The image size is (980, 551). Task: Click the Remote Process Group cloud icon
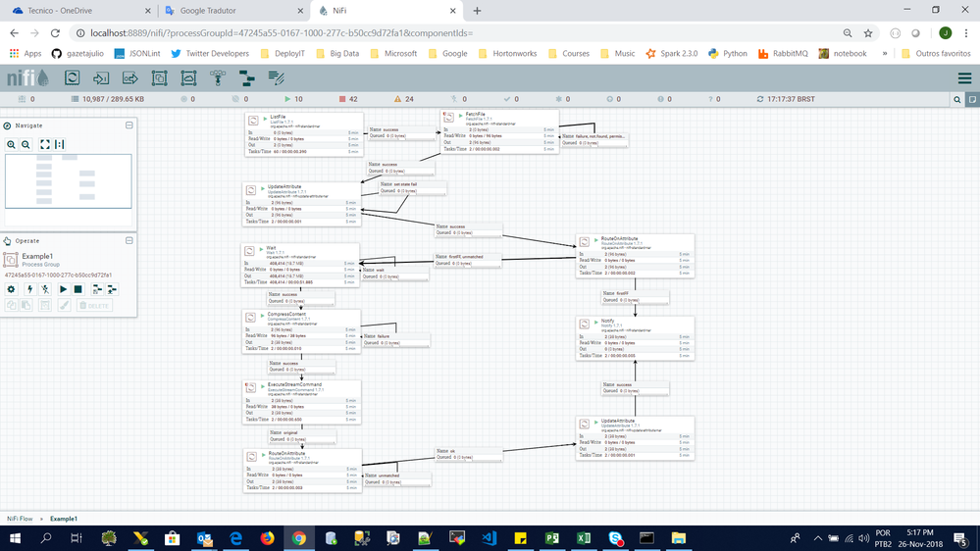188,78
